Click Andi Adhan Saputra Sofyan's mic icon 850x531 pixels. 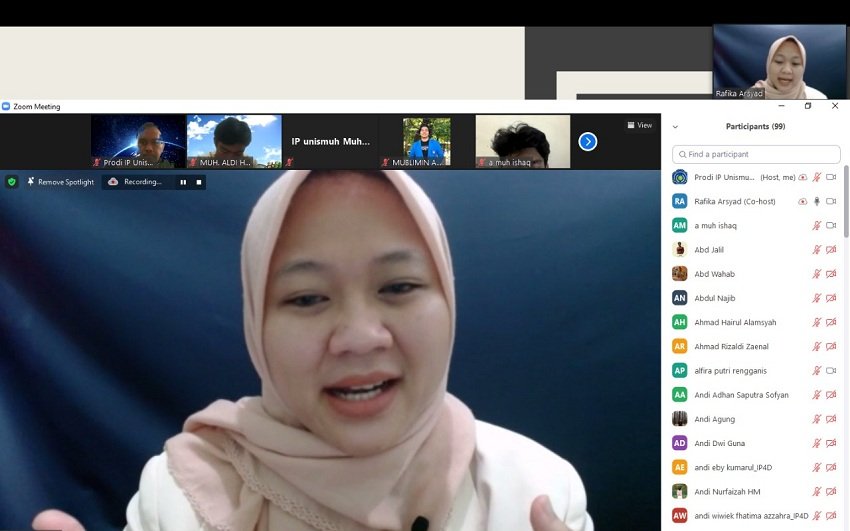[x=817, y=395]
